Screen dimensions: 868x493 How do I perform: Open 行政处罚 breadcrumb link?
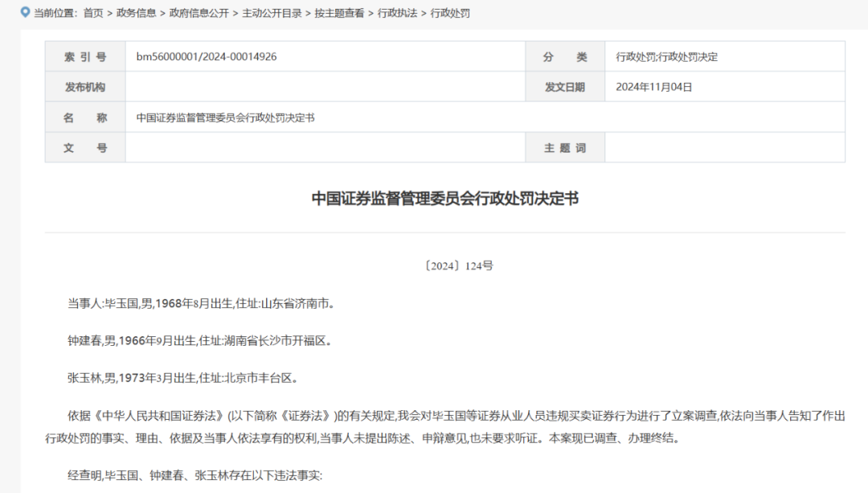tap(450, 14)
